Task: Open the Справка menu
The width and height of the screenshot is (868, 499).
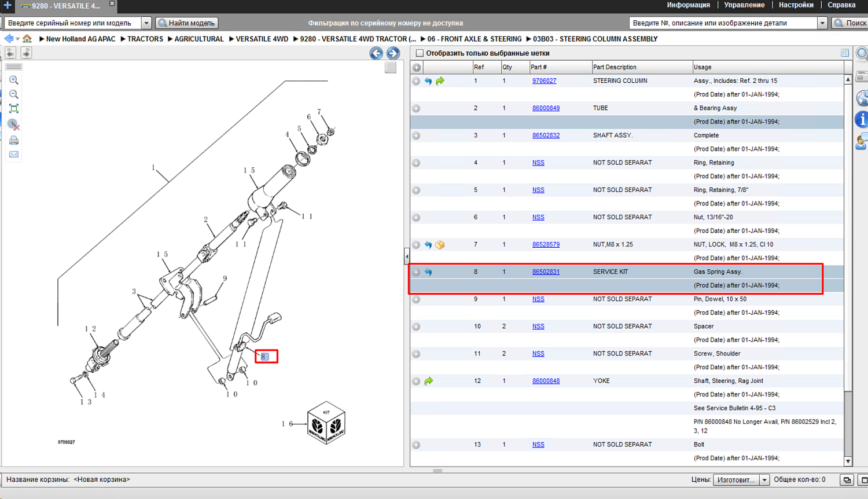Action: (841, 5)
